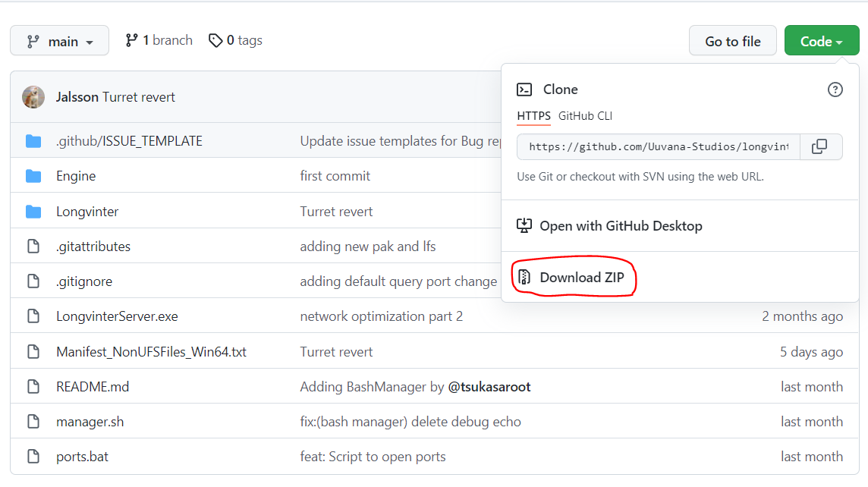Click Download ZIP
This screenshot has width=868, height=487.
[581, 278]
